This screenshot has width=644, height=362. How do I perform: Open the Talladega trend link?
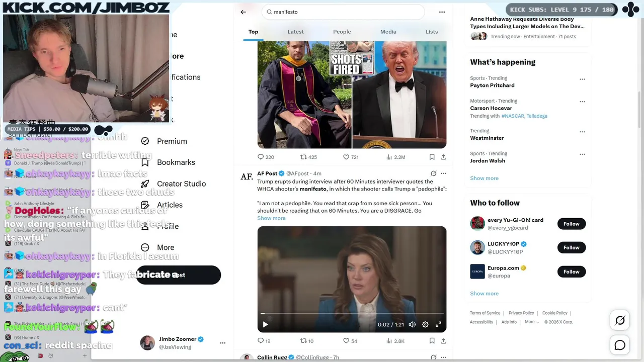click(x=537, y=116)
